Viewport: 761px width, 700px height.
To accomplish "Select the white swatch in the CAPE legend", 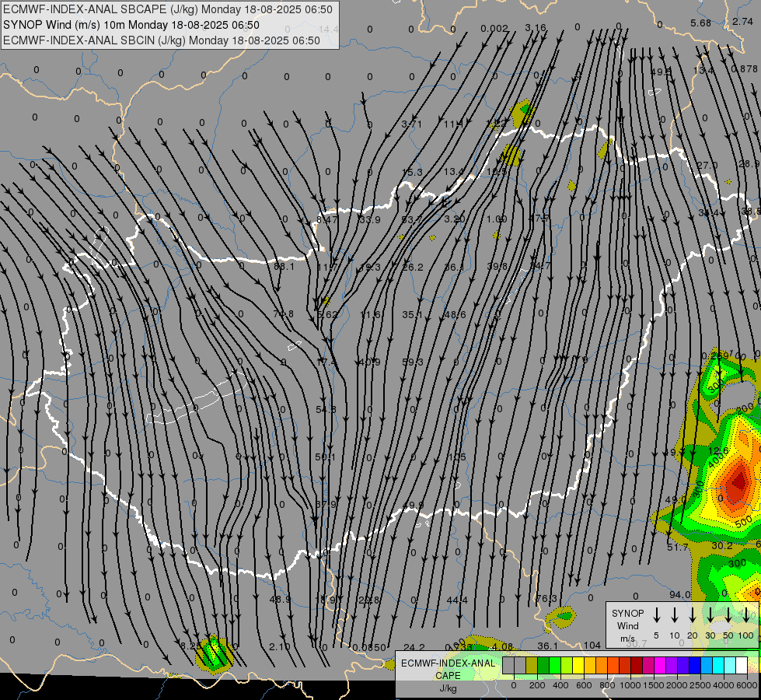I will click(741, 665).
